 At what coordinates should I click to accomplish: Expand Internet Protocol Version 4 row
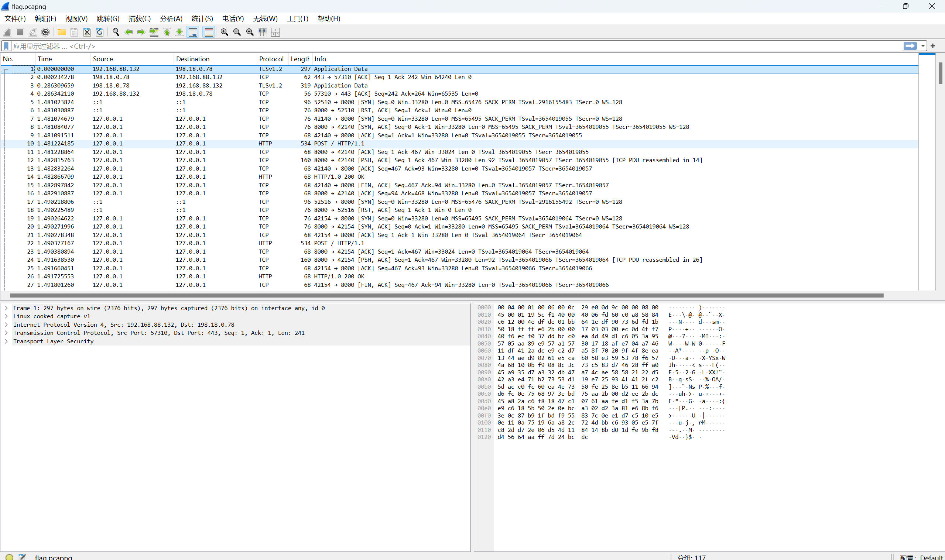6,324
